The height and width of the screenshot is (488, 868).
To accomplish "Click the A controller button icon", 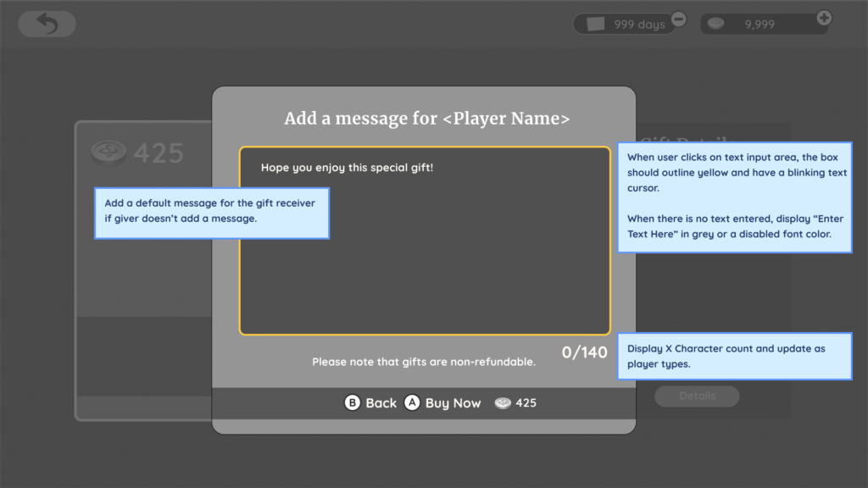I will tap(413, 403).
